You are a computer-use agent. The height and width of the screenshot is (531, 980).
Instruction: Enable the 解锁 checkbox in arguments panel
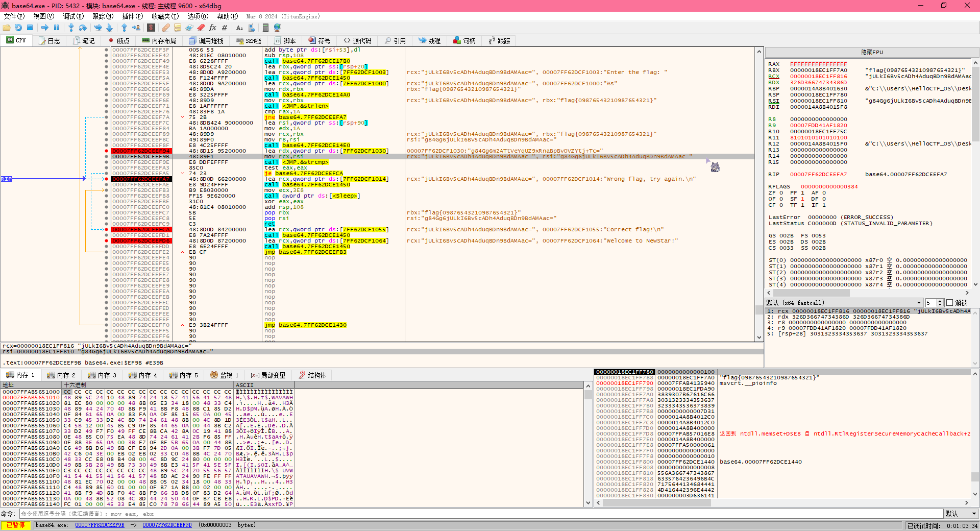tap(950, 303)
